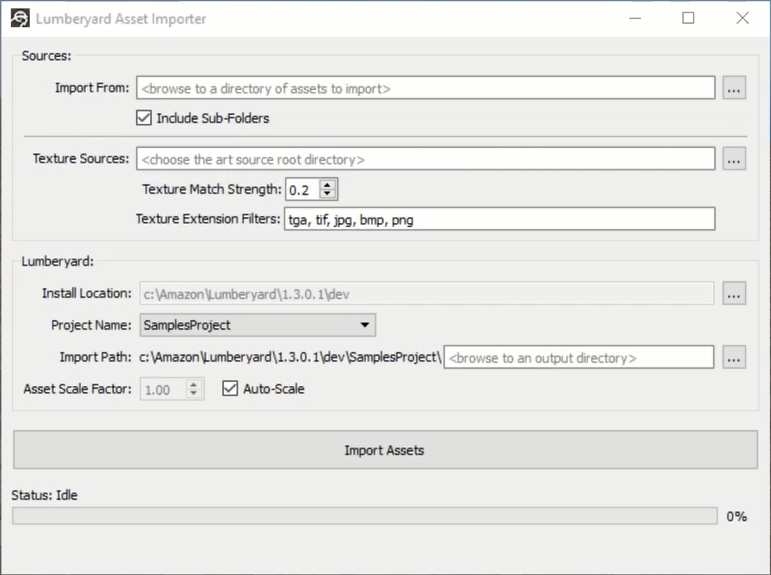
Task: Click the Texture Sources path field
Action: [425, 159]
